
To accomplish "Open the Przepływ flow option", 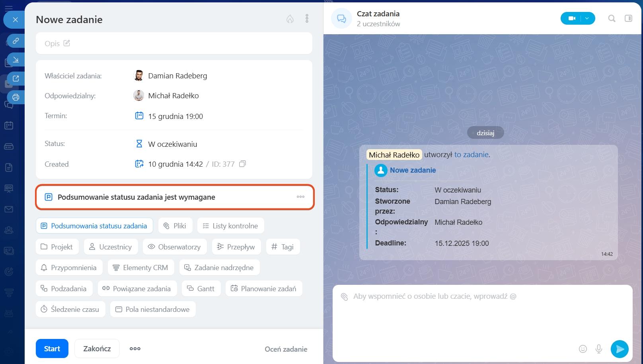I will (x=236, y=247).
